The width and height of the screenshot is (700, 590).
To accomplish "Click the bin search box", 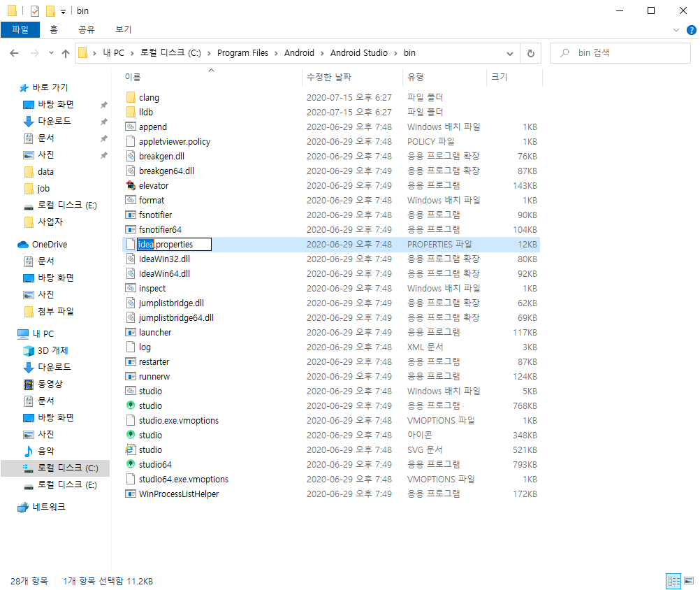I will click(620, 53).
